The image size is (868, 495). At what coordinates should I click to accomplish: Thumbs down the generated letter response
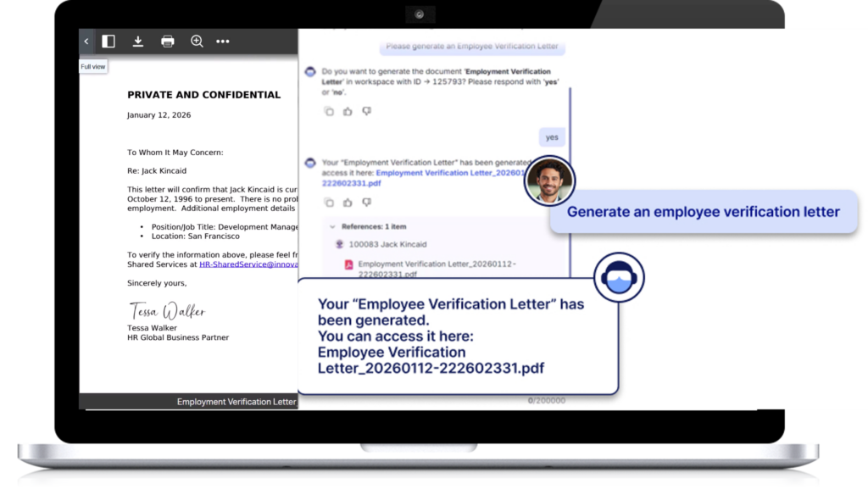click(366, 202)
